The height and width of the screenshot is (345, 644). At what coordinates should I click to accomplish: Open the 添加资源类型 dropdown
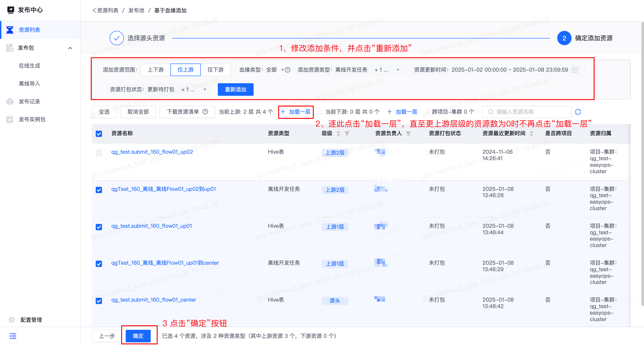(398, 70)
